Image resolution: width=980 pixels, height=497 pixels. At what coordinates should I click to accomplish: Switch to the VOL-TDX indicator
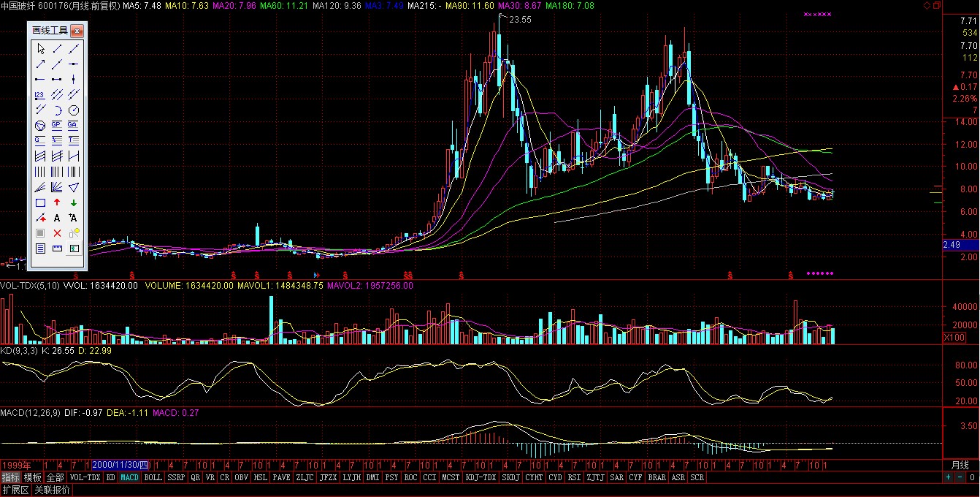[x=85, y=477]
